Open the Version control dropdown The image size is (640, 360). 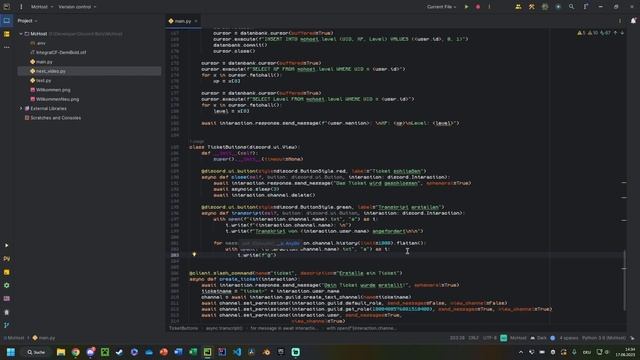77,7
